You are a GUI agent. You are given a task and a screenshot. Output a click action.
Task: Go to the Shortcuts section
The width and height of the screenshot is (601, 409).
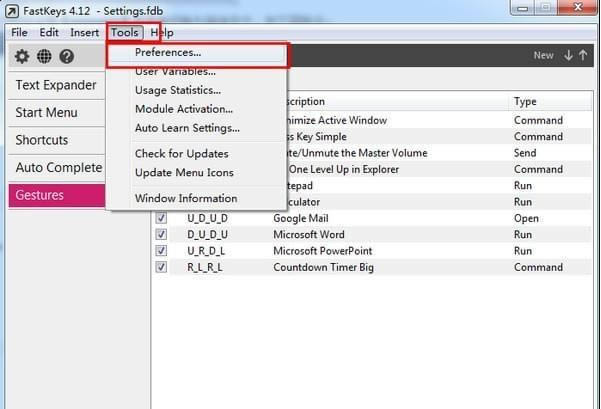(x=42, y=140)
